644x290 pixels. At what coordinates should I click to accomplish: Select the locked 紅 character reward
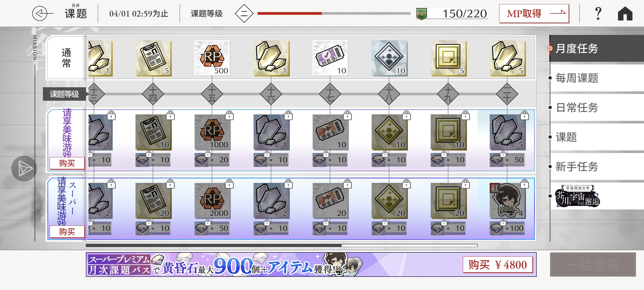tap(507, 200)
